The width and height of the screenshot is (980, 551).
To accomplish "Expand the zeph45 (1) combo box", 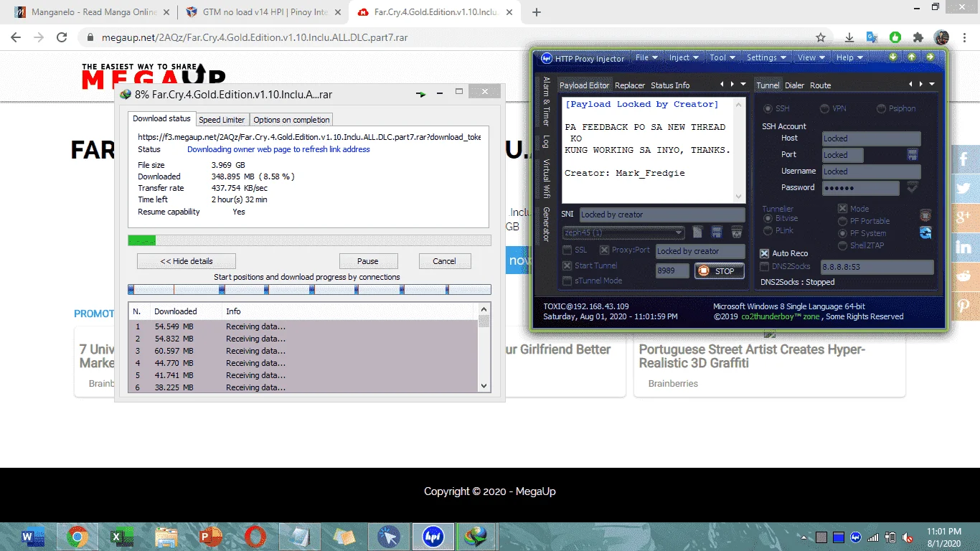I will click(623, 232).
